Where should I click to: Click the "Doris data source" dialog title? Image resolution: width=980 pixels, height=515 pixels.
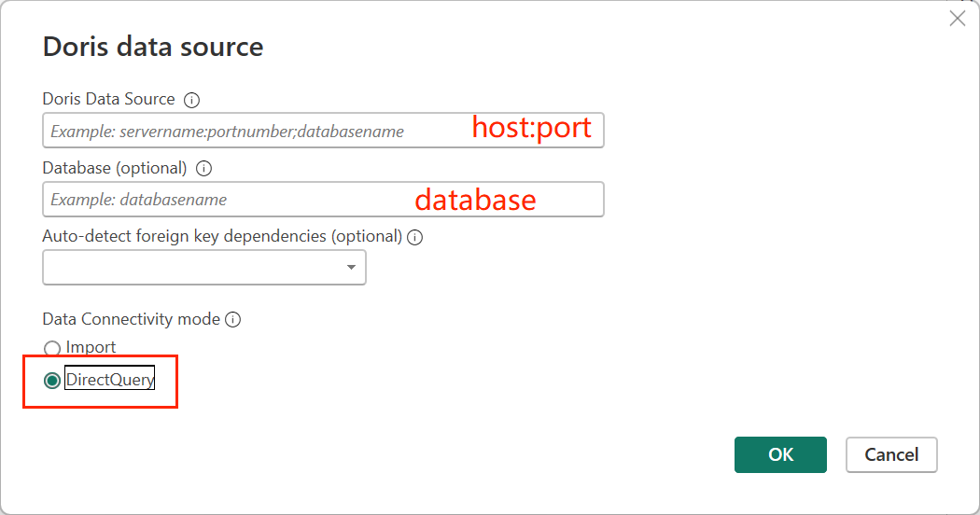(x=153, y=47)
